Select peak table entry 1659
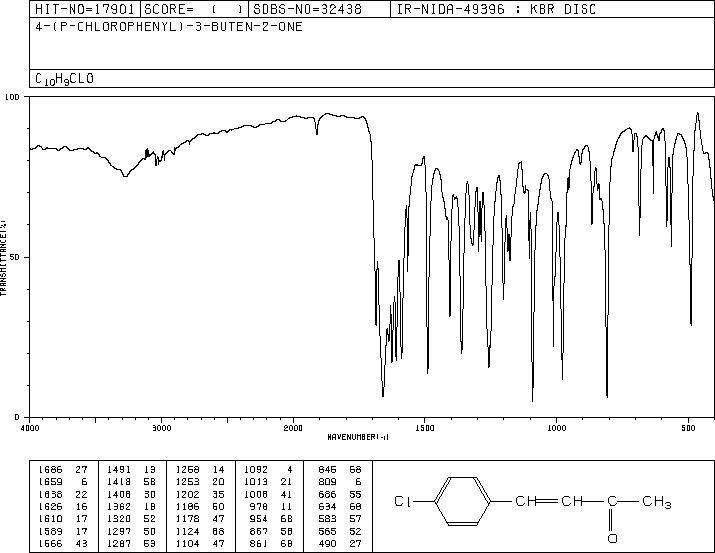715x553 pixels. [x=63, y=482]
